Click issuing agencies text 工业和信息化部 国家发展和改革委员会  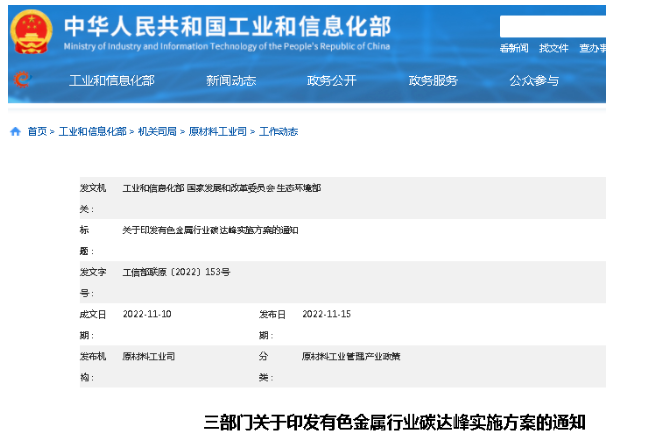pos(222,188)
